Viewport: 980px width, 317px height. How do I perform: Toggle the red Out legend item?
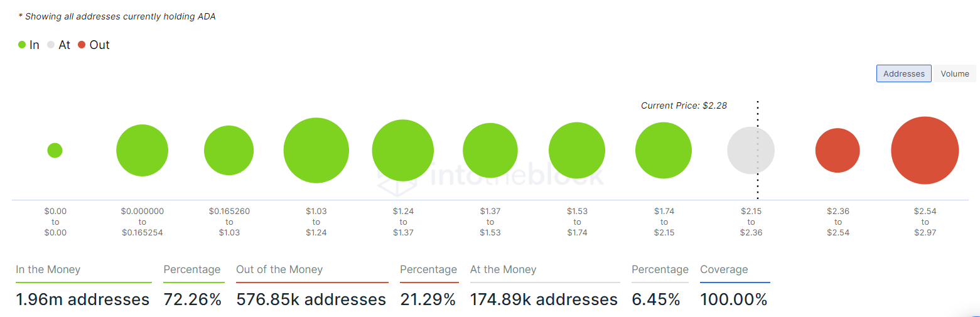[x=94, y=45]
